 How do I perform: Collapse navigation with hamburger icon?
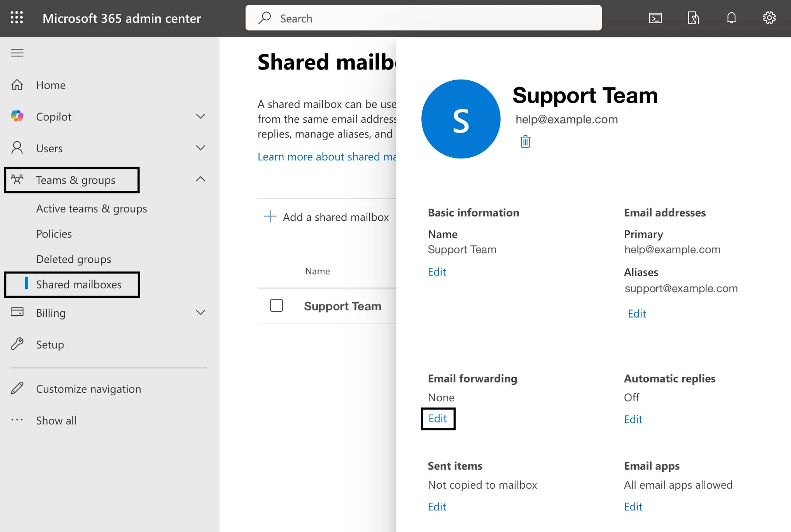17,53
